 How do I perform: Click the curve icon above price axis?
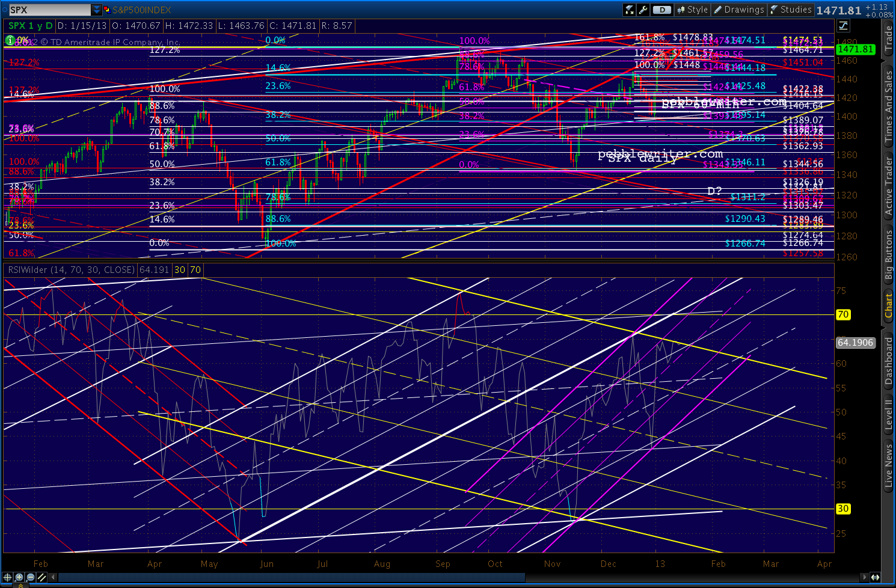pos(843,25)
